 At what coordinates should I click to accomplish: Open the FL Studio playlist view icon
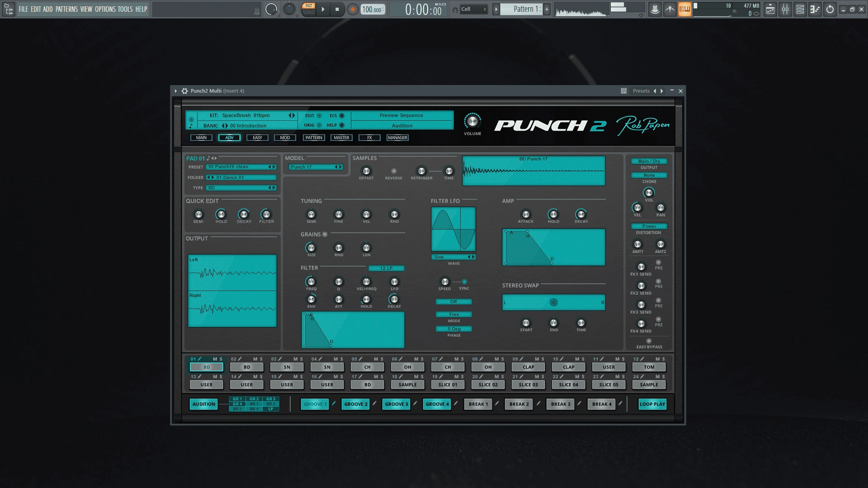[x=770, y=9]
